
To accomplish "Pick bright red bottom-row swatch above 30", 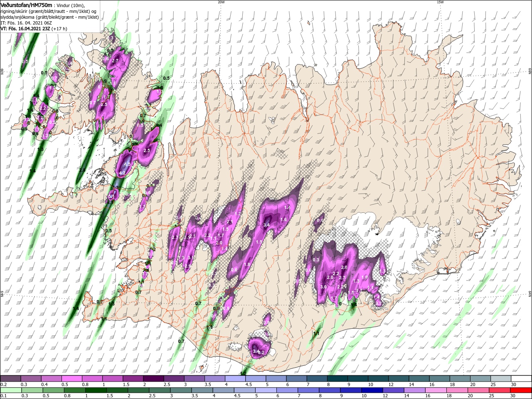I will click(x=521, y=390).
